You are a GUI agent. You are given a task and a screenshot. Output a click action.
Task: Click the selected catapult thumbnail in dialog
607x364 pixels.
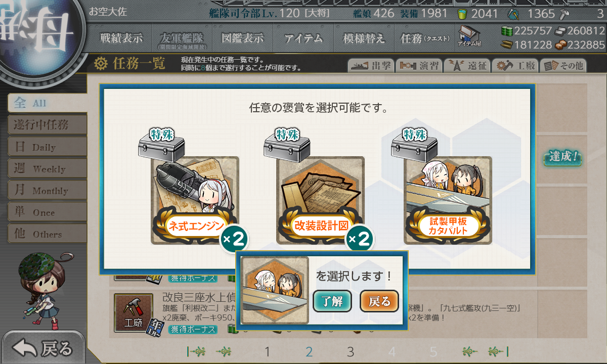[x=275, y=290]
